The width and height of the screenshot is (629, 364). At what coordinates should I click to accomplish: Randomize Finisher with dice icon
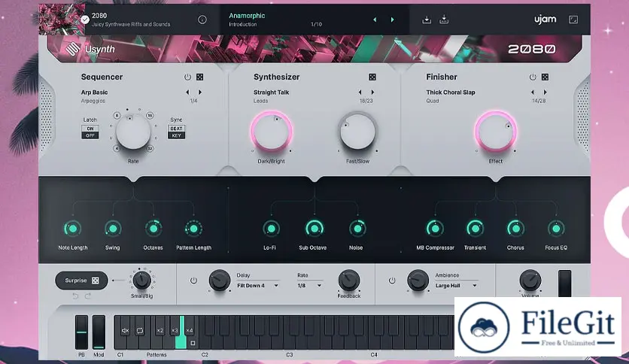pyautogui.click(x=545, y=77)
